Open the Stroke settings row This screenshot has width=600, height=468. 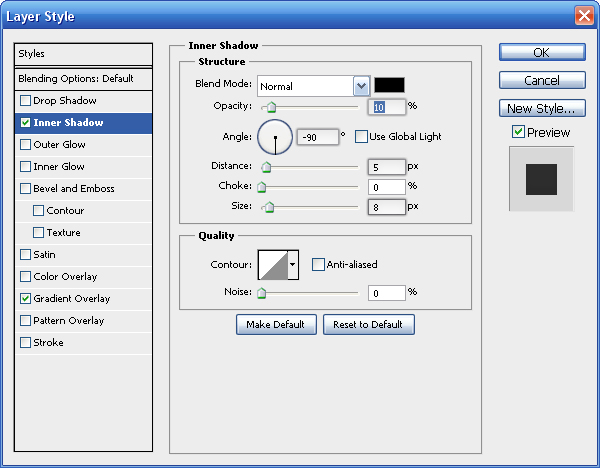tap(83, 343)
